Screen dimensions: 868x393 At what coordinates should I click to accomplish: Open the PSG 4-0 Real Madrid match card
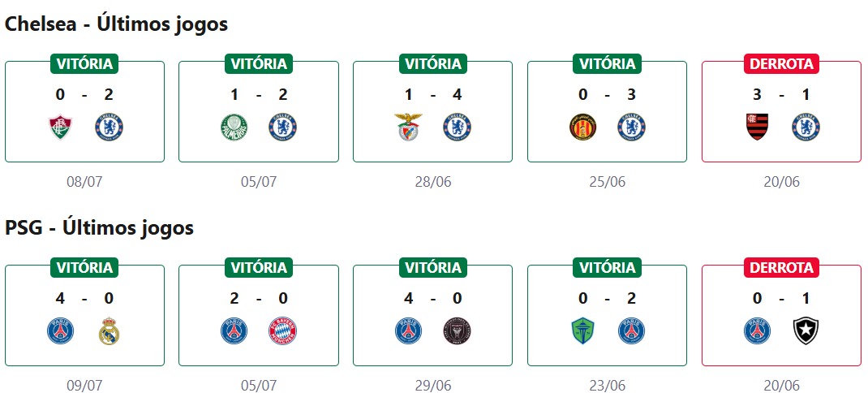pyautogui.click(x=84, y=315)
